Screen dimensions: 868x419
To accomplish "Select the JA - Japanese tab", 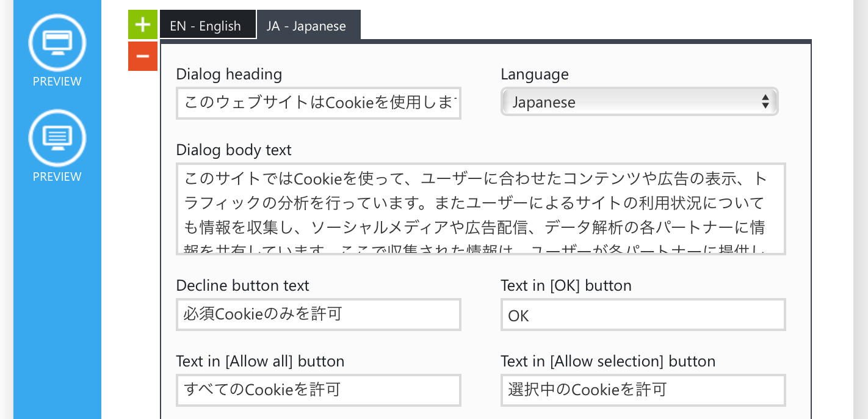I will [x=306, y=26].
